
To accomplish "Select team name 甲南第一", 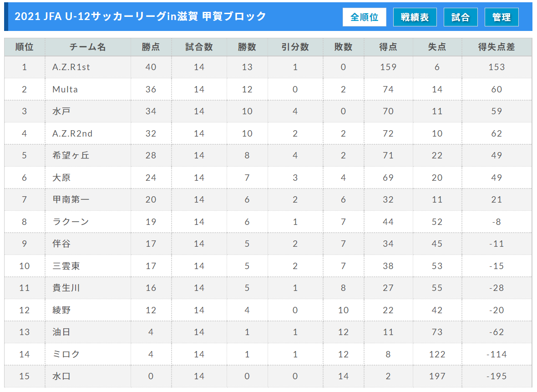I will [71, 200].
